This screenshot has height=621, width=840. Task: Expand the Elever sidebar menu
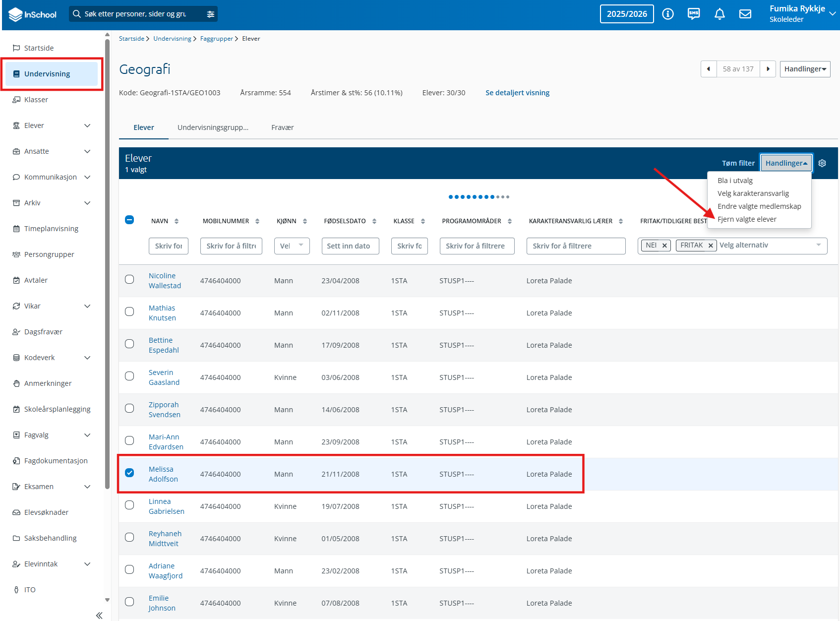coord(87,125)
